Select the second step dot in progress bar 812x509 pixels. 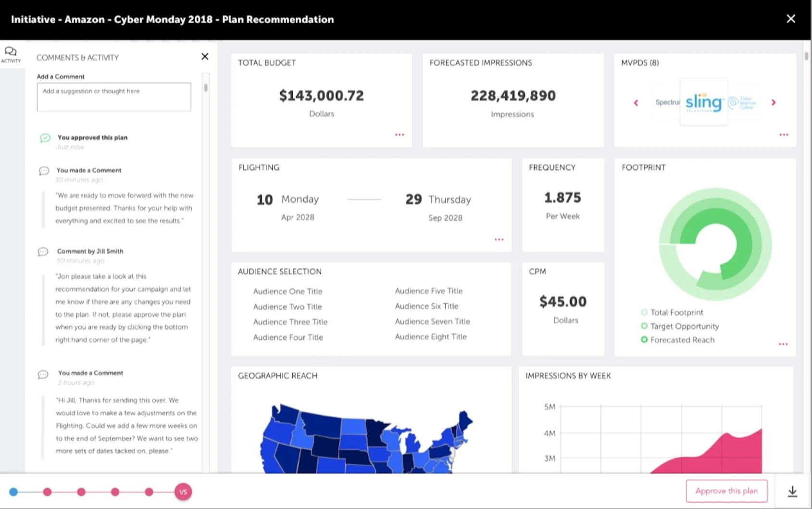pos(47,492)
